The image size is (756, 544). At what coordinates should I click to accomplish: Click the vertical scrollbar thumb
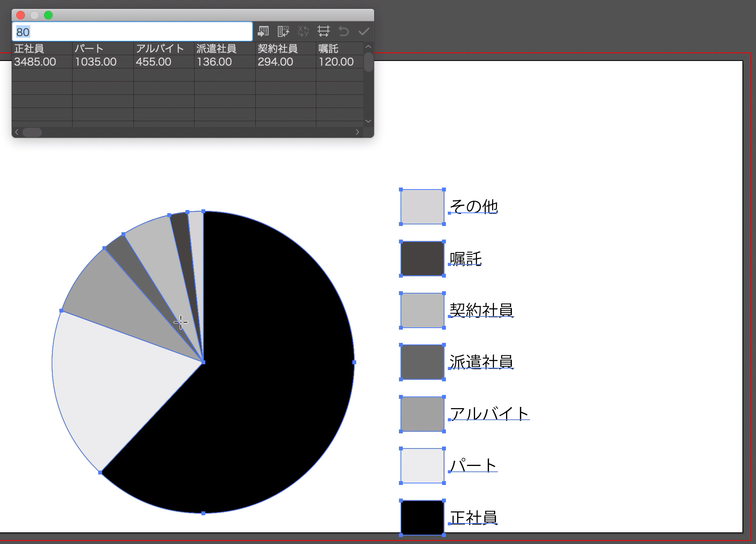(368, 62)
